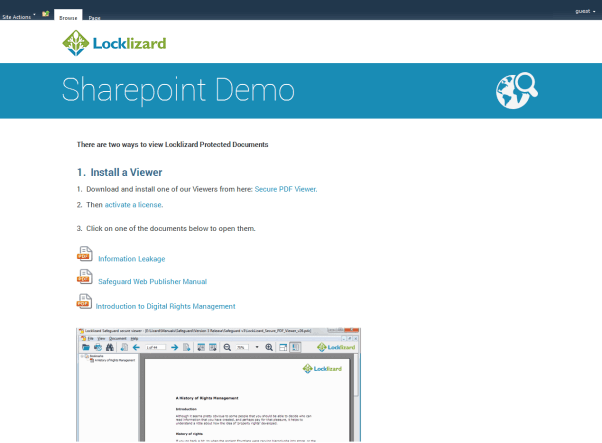This screenshot has width=602, height=443.
Task: Select the '1. Install a Viewer' heading
Action: point(119,172)
